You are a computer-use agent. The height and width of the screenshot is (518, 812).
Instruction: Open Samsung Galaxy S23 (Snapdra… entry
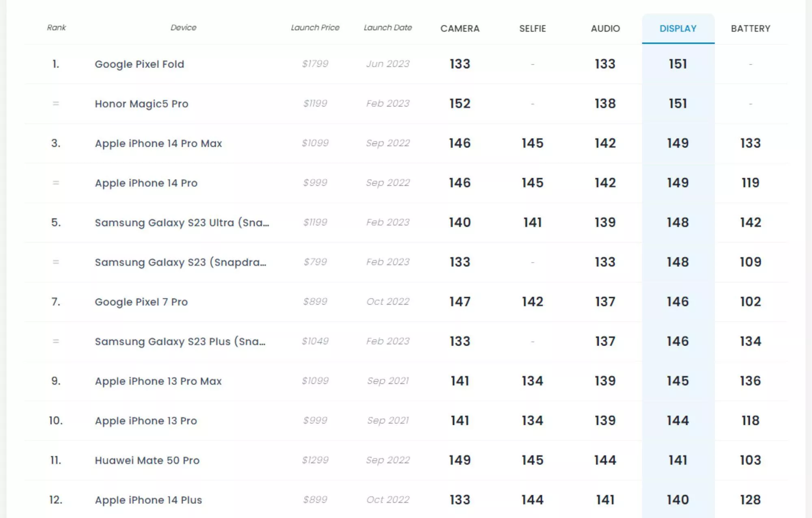(x=181, y=262)
